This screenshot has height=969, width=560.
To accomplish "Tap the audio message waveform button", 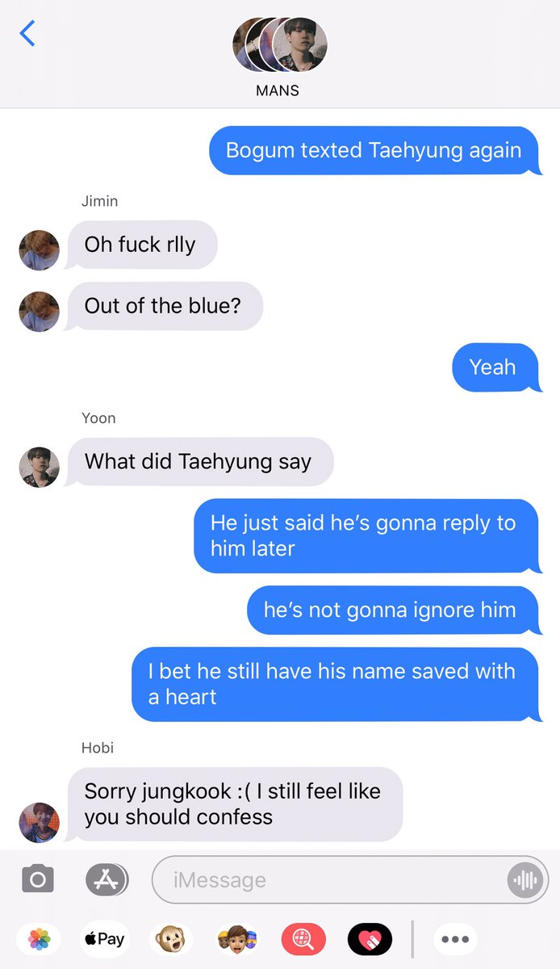I will coord(524,879).
